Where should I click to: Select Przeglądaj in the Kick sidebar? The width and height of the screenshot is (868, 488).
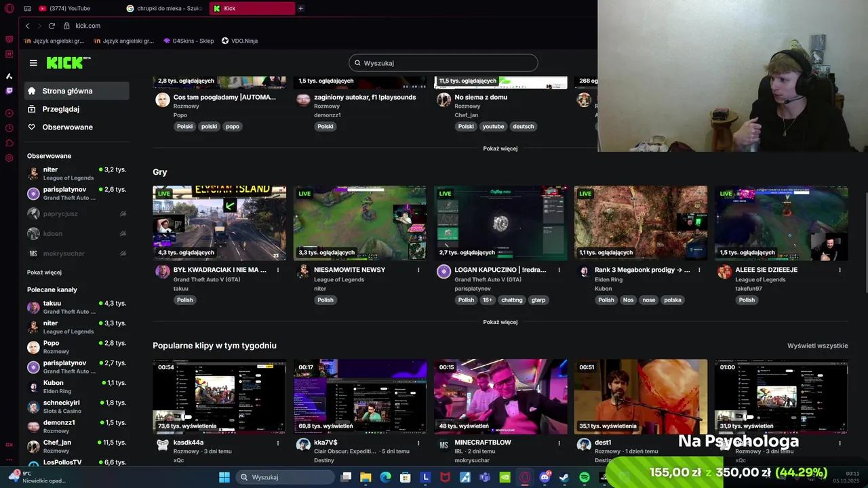77,109
